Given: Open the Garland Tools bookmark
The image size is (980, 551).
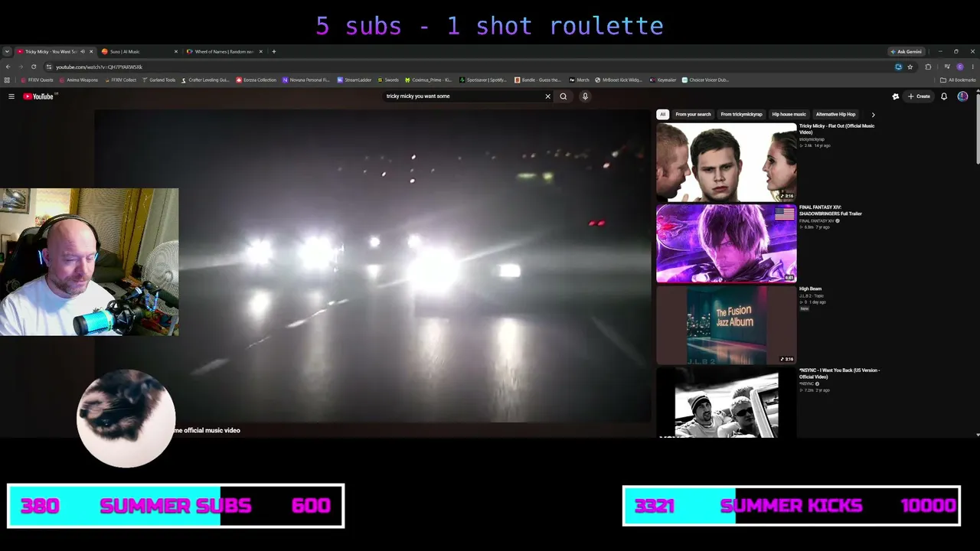Looking at the screenshot, I should point(159,80).
